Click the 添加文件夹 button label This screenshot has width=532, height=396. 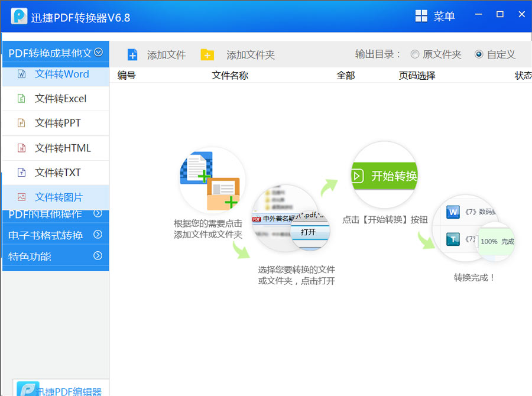click(251, 55)
